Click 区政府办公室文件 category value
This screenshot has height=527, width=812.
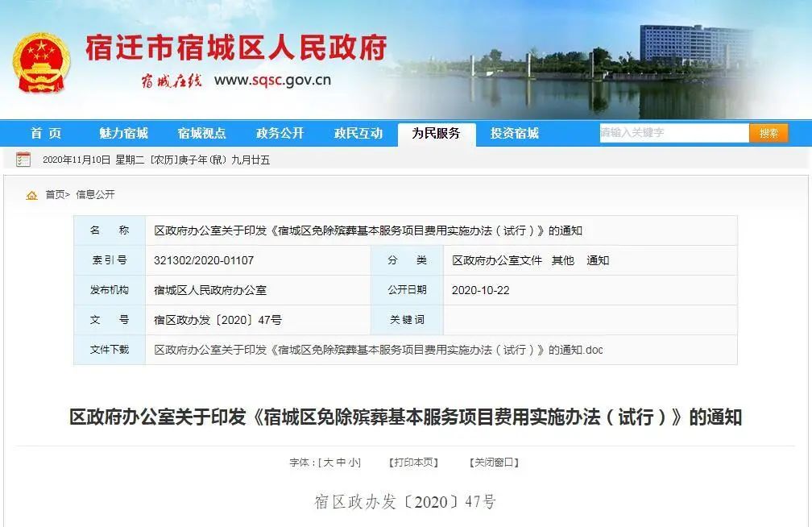pyautogui.click(x=497, y=260)
